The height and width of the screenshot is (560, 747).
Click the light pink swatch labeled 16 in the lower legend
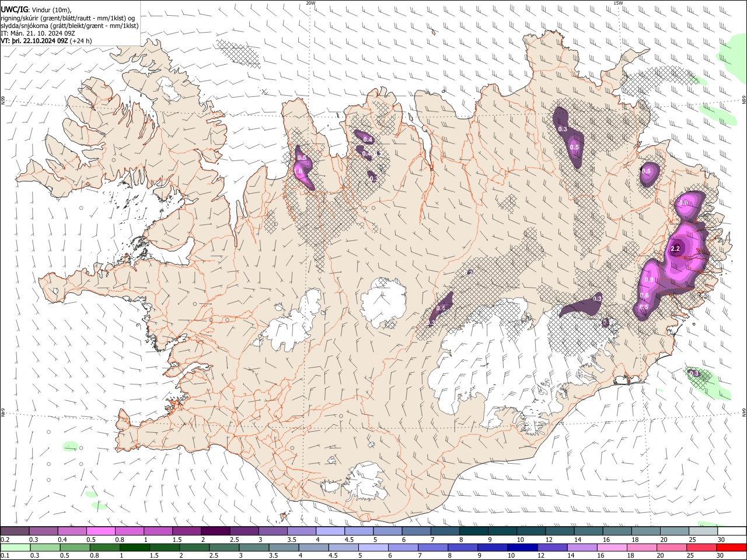pos(612,547)
